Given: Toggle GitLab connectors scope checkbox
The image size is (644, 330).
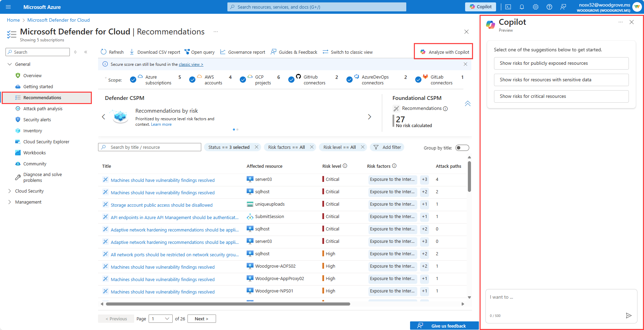Looking at the screenshot, I should click(418, 80).
